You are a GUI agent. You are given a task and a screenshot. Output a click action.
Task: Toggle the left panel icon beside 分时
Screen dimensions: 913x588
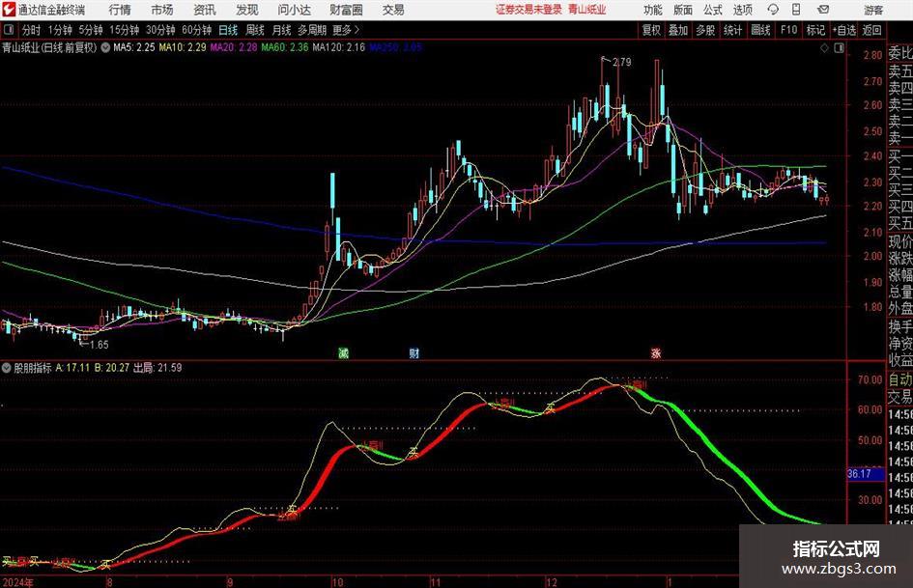pos(10,30)
